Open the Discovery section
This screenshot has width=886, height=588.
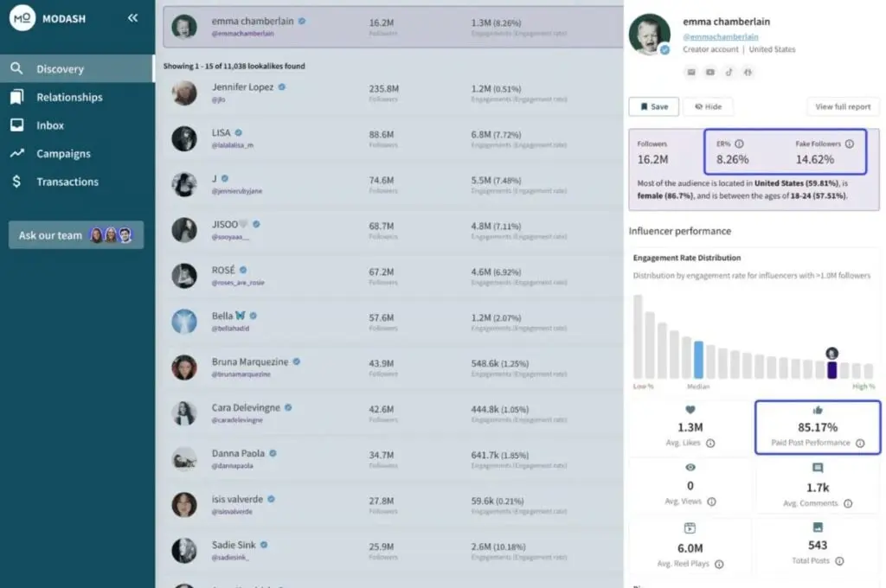(x=77, y=69)
